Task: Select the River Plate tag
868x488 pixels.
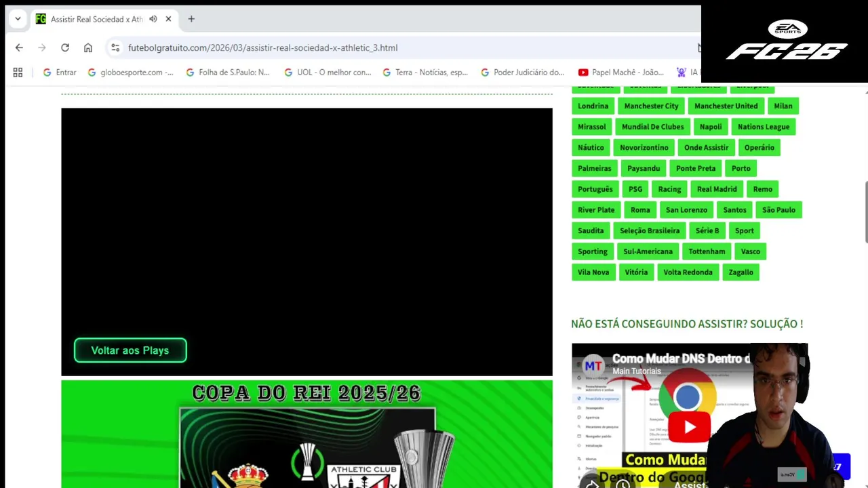Action: point(596,210)
